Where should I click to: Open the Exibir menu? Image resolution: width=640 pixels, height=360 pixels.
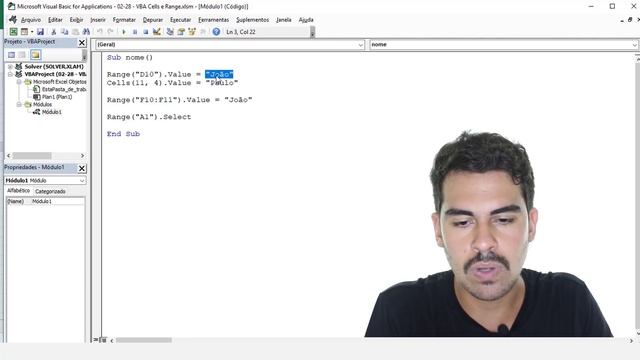76,20
